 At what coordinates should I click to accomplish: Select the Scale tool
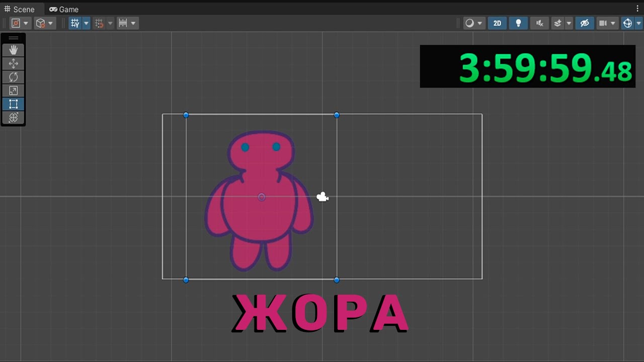click(14, 90)
